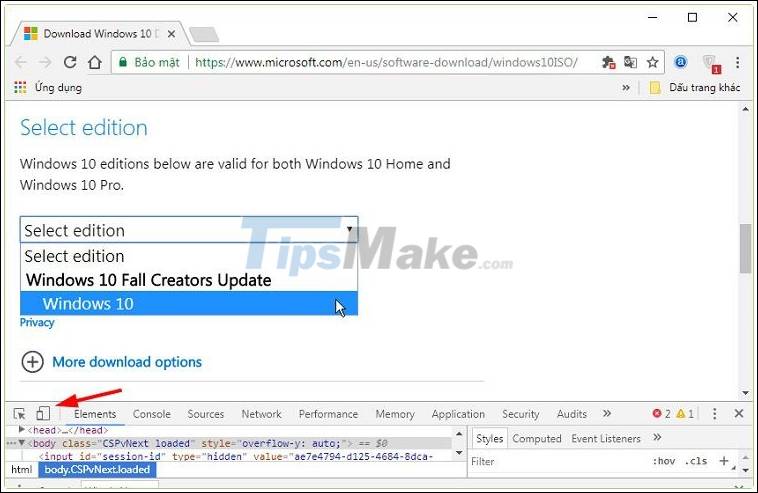
Task: Toggle the .cls element classes panel
Action: (696, 461)
